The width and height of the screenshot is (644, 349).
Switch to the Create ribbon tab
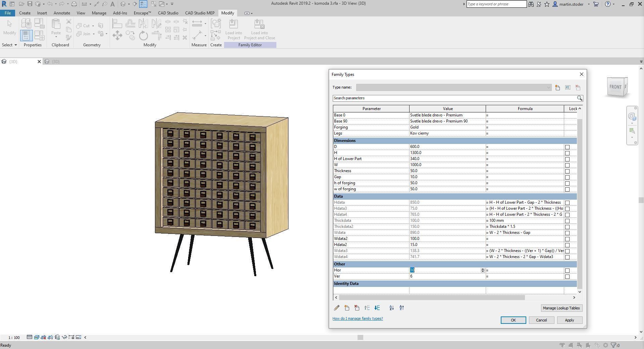pos(24,13)
